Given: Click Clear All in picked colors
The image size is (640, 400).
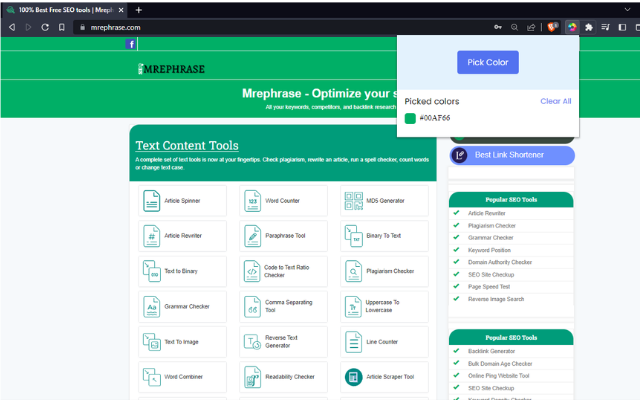Looking at the screenshot, I should (x=556, y=101).
